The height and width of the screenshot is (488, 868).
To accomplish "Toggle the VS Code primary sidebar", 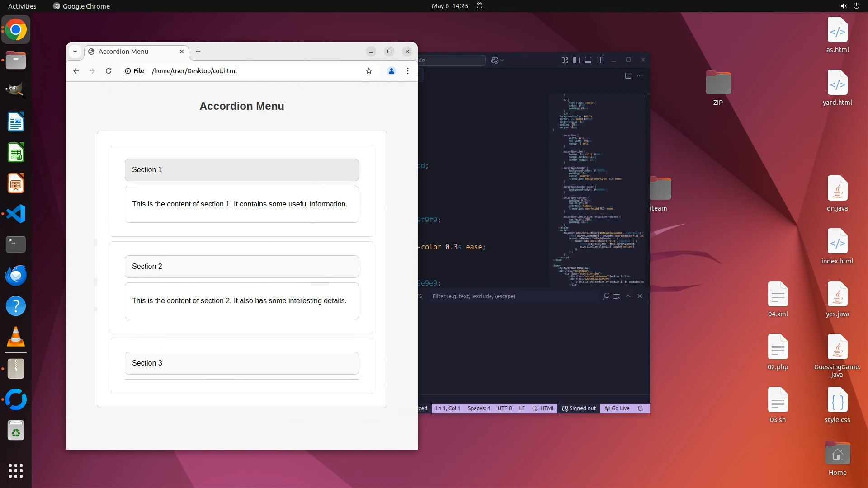I will [x=576, y=60].
